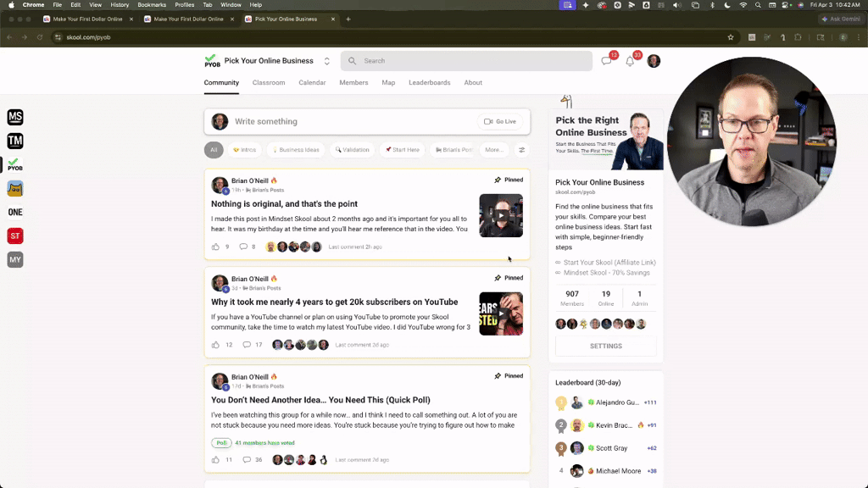Viewport: 868px width, 488px height.
Task: Open Scott Gray on the leaderboard
Action: click(612, 448)
